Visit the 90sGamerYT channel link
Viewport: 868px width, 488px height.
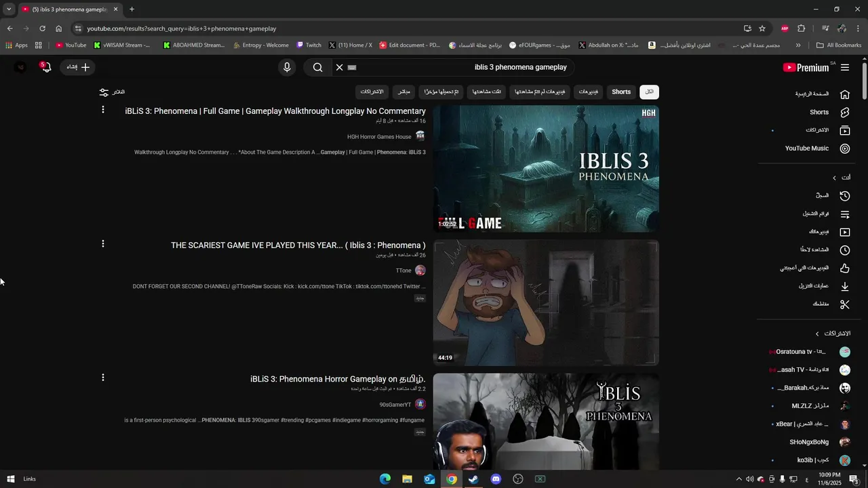(395, 405)
